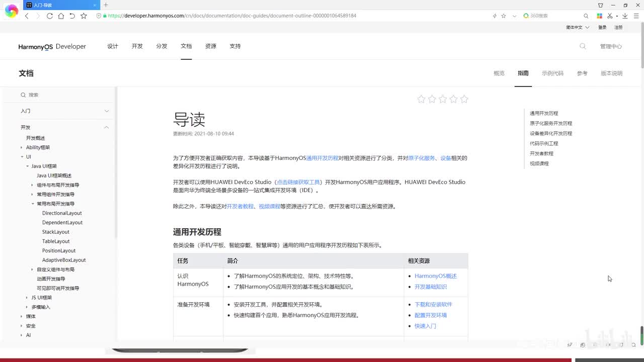Click the magnifier in 360 search box

[586, 16]
